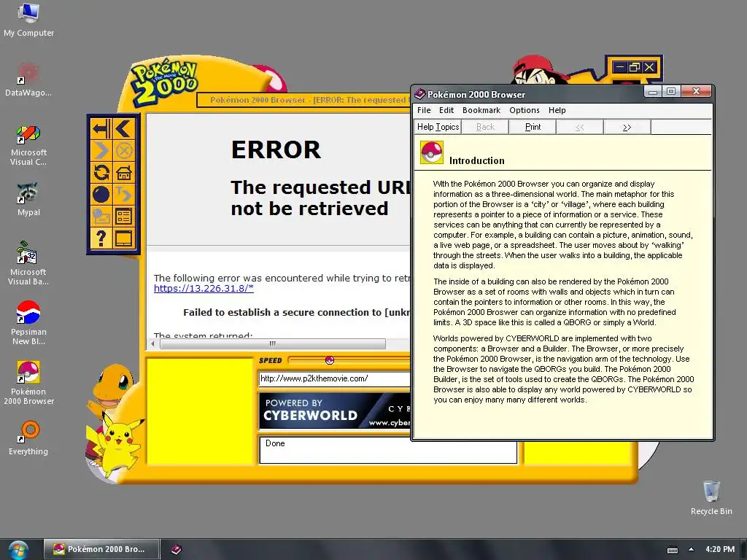Click the << previous topic button
Screen dimensions: 747x560
pos(580,127)
